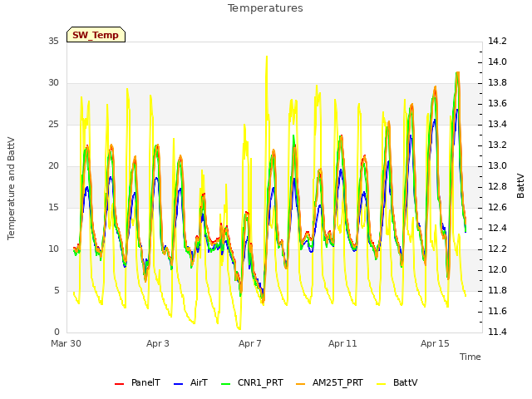Click the yellow BattV legend swatch
The height and width of the screenshot is (399, 532).
click(x=382, y=384)
